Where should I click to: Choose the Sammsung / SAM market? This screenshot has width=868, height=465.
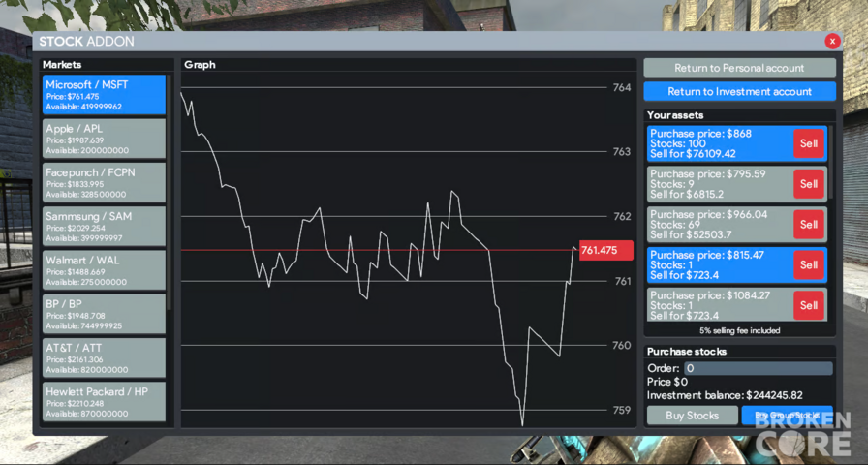(x=104, y=226)
